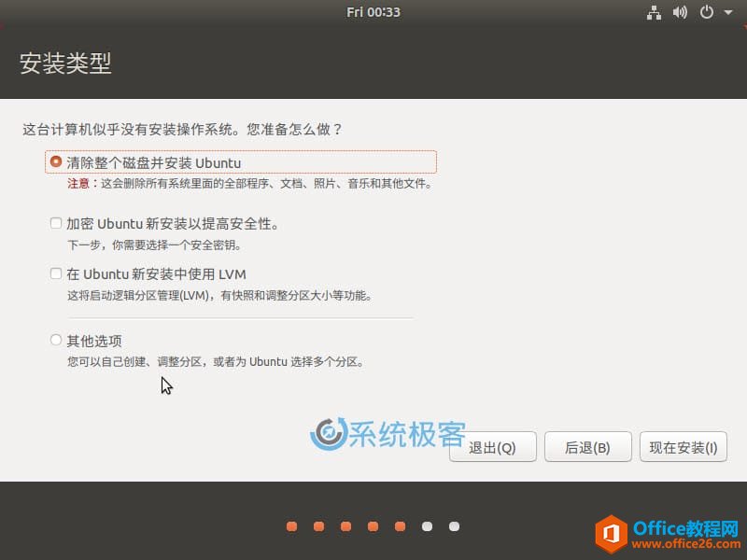Click the power icon in the top bar

click(707, 12)
